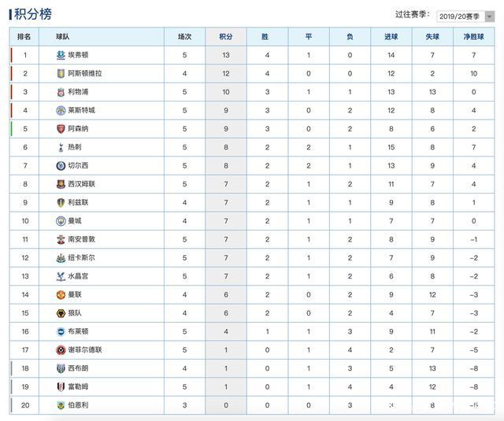Open the 莱斯特城 team link
This screenshot has height=421, width=504.
tap(81, 110)
